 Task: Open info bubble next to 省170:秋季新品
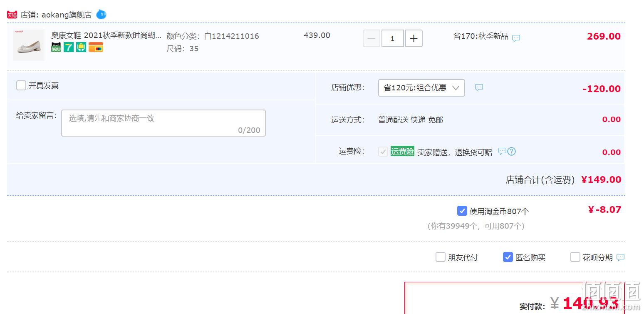pos(516,38)
